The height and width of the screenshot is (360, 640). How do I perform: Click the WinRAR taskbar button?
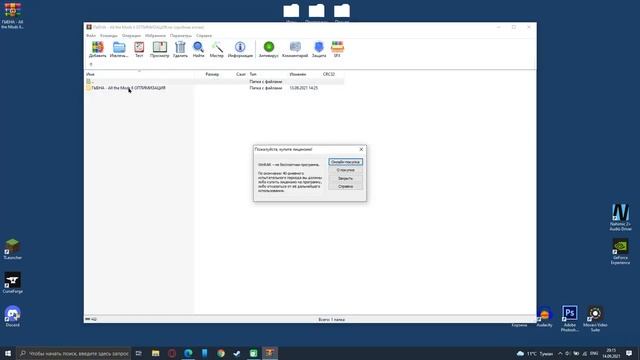click(x=270, y=353)
